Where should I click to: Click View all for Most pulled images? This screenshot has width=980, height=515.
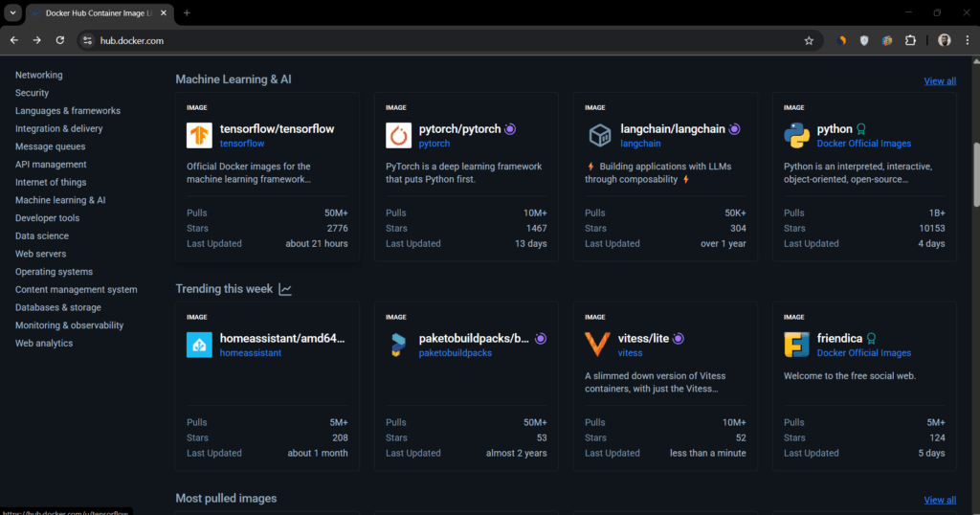point(940,500)
